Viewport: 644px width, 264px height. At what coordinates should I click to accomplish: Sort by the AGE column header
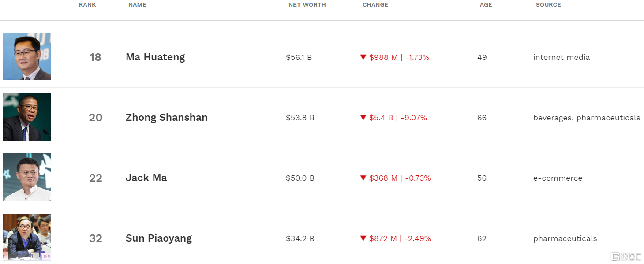click(x=486, y=5)
